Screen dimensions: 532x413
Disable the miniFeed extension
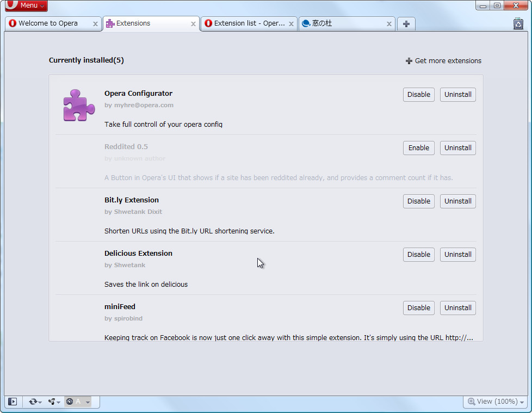419,308
